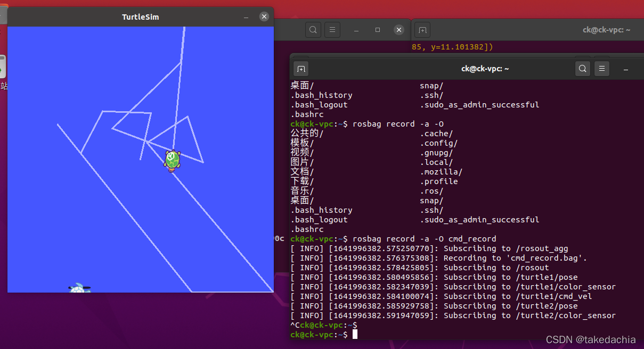Minimize the front terminal window
644x349 pixels.
pyautogui.click(x=625, y=69)
